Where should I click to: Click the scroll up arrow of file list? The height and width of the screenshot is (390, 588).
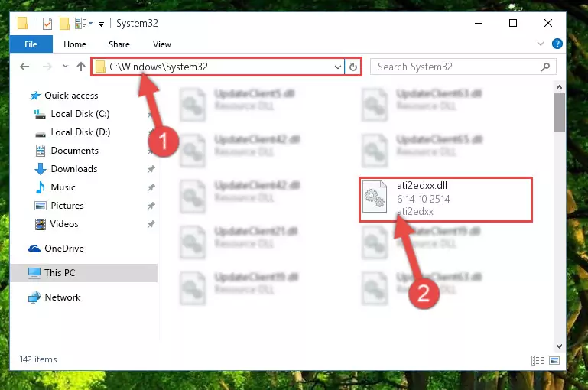559,87
